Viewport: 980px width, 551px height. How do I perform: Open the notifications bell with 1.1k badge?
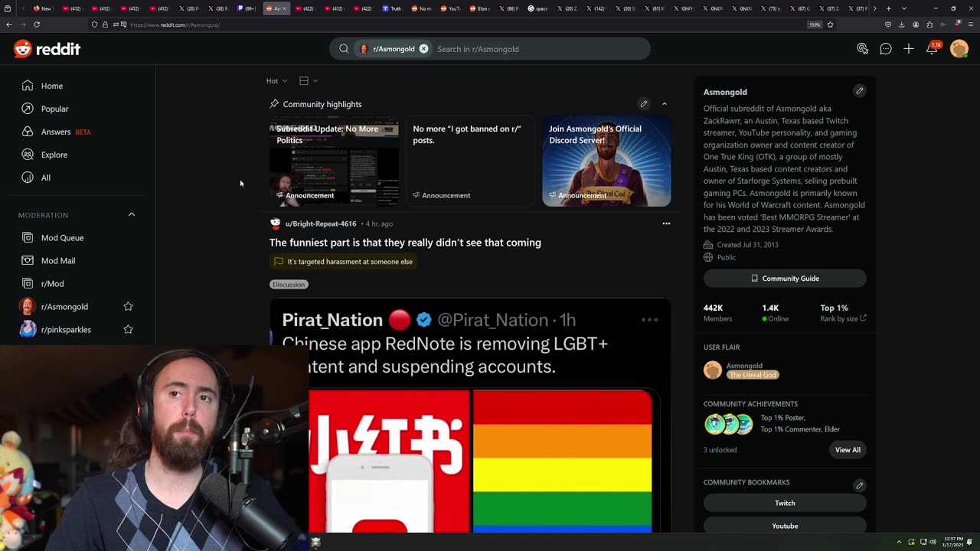click(x=933, y=48)
